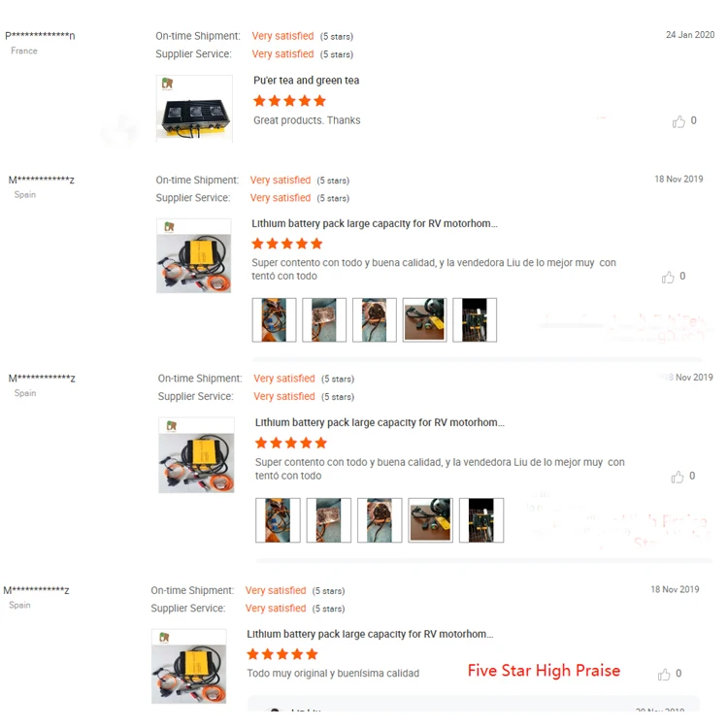
Task: Like the 'Todo muy original' review
Action: pyautogui.click(x=664, y=675)
